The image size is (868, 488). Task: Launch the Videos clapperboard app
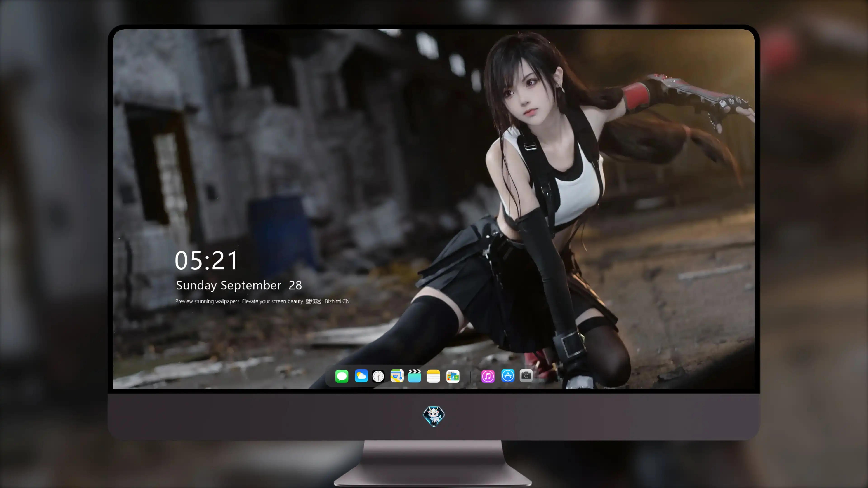tap(415, 376)
